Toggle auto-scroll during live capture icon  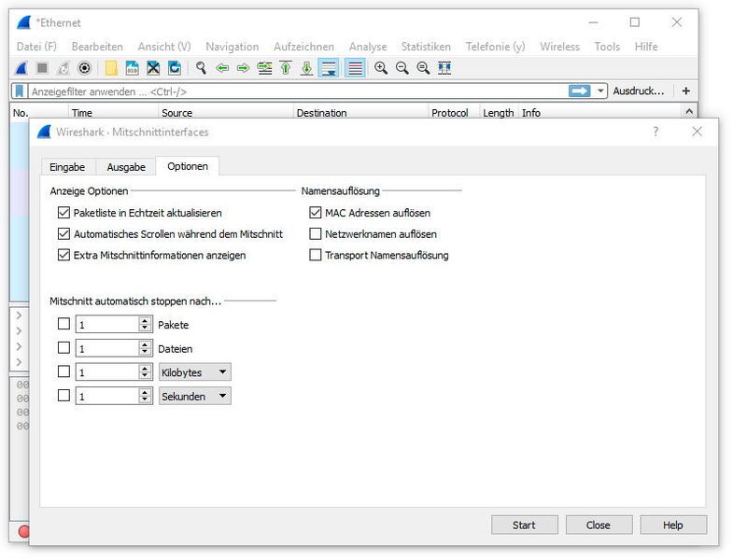pyautogui.click(x=329, y=68)
